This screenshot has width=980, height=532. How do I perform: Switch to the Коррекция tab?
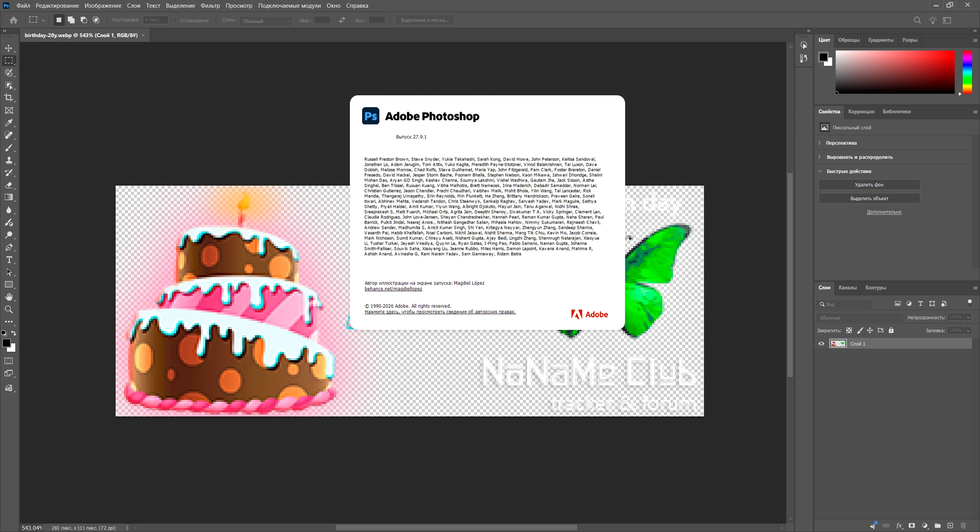coord(861,112)
